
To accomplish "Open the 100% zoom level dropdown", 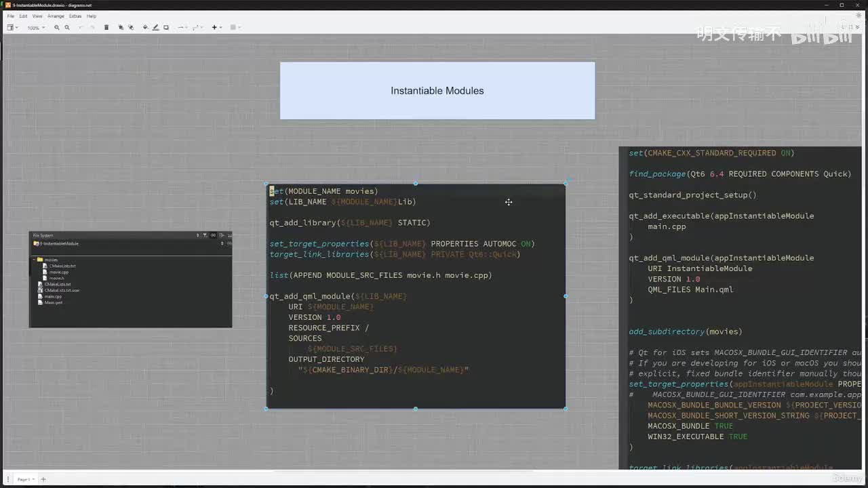I will pyautogui.click(x=35, y=28).
